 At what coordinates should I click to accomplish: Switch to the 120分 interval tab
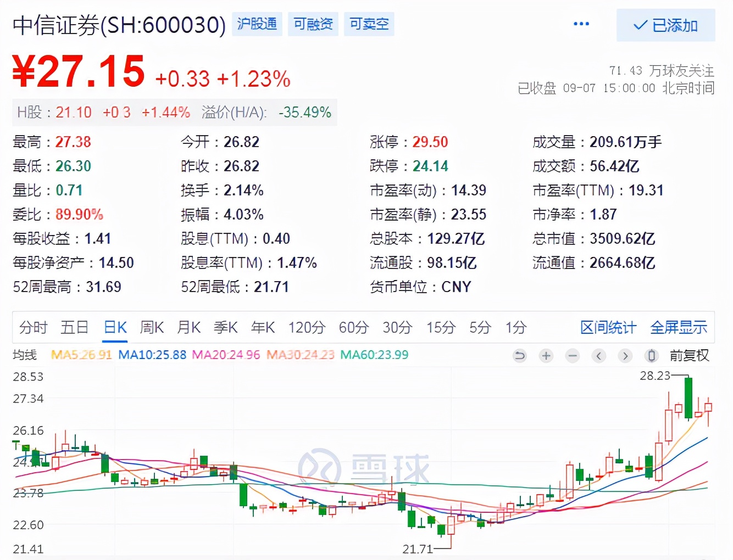point(307,327)
